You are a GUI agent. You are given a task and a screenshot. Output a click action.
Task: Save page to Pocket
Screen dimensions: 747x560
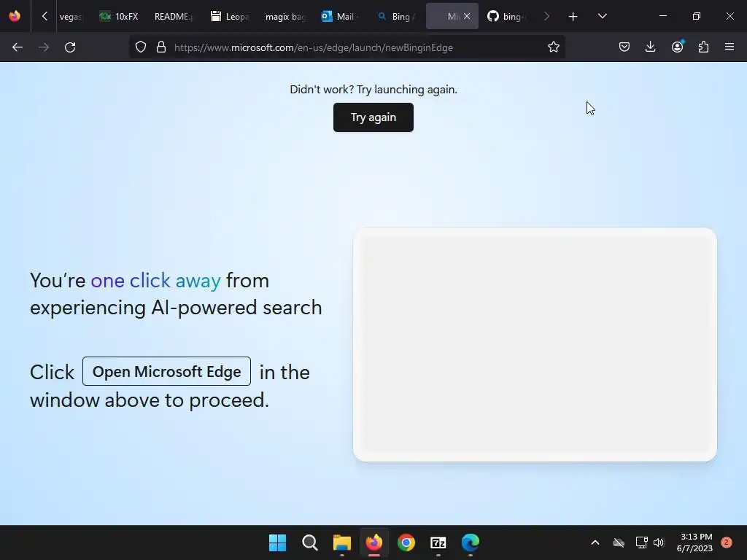pos(624,47)
